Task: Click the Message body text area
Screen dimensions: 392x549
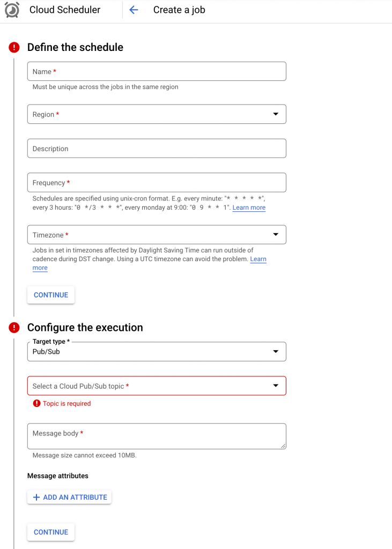Action: click(157, 436)
